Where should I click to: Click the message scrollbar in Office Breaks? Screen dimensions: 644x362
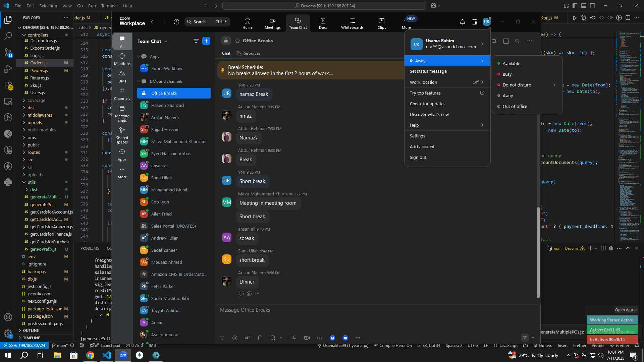(x=538, y=252)
